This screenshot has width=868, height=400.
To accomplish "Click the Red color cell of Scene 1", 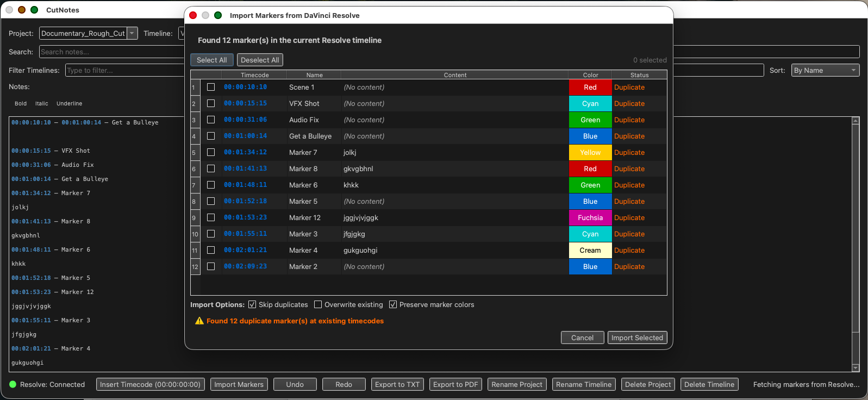I will coord(590,87).
